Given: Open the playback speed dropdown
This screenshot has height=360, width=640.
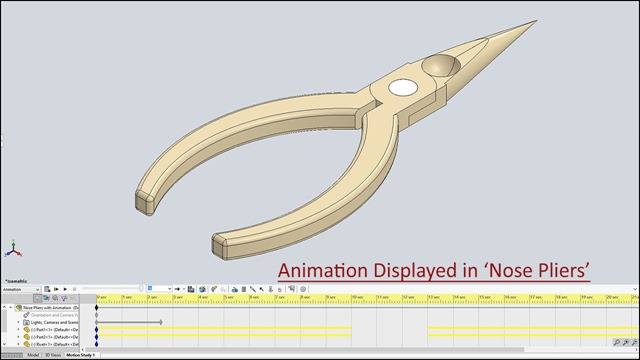Looking at the screenshot, I should click(x=159, y=289).
